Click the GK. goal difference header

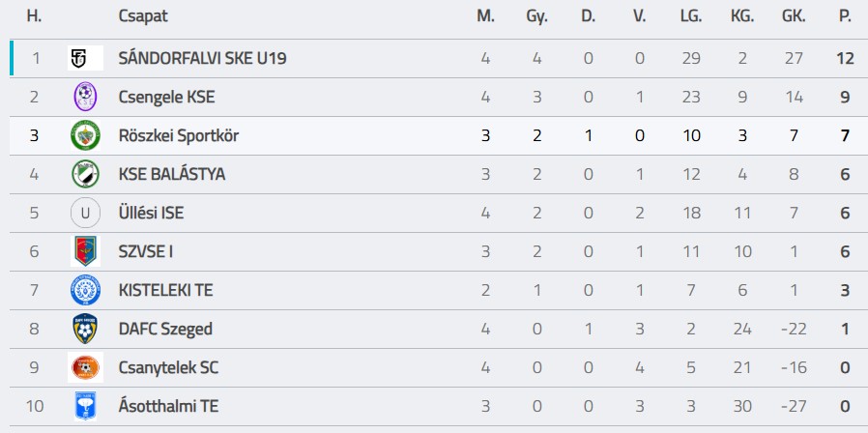(x=794, y=15)
